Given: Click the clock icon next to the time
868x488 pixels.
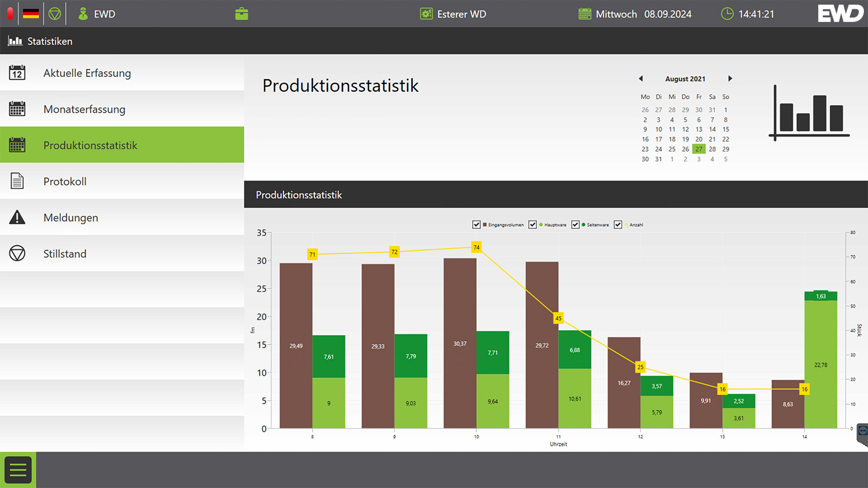Looking at the screenshot, I should click(727, 14).
